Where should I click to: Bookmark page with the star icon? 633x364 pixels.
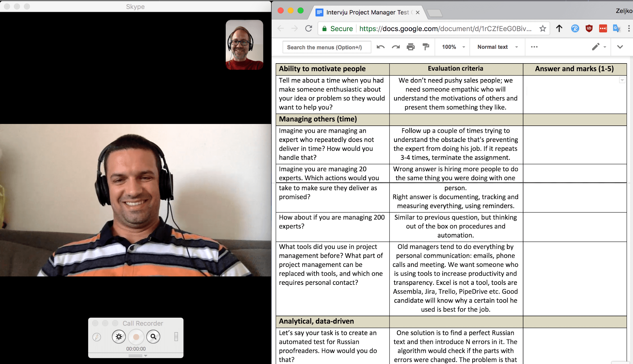click(x=542, y=29)
